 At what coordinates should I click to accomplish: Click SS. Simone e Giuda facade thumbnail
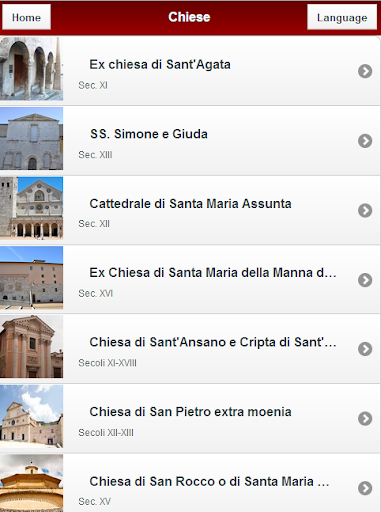(x=31, y=138)
